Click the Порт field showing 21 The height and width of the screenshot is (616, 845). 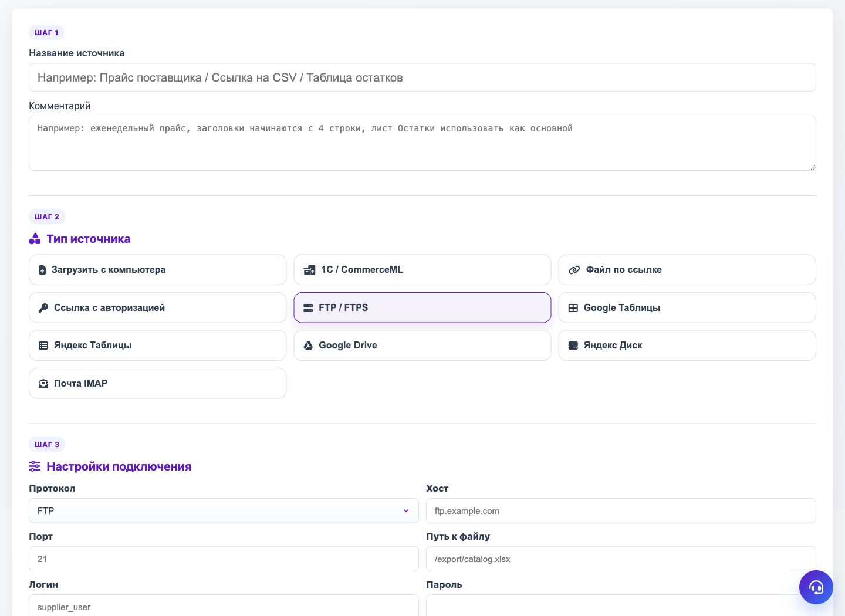click(x=224, y=559)
